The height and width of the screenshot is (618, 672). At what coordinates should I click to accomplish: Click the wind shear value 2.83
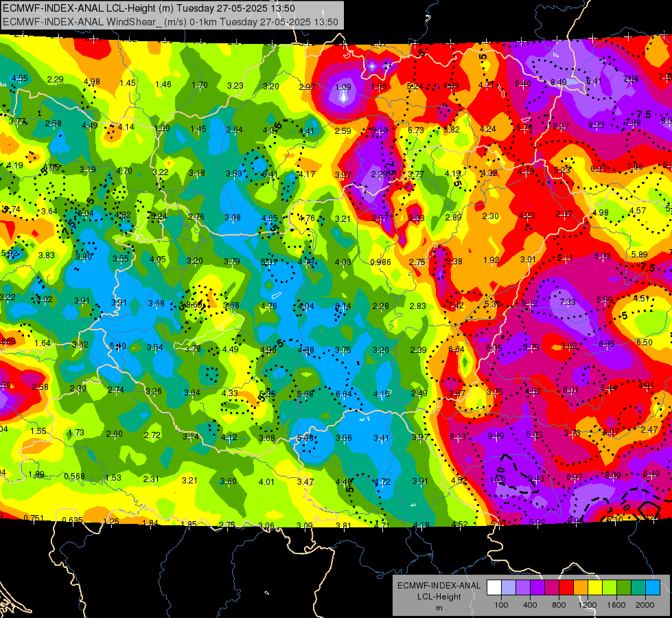pyautogui.click(x=418, y=306)
